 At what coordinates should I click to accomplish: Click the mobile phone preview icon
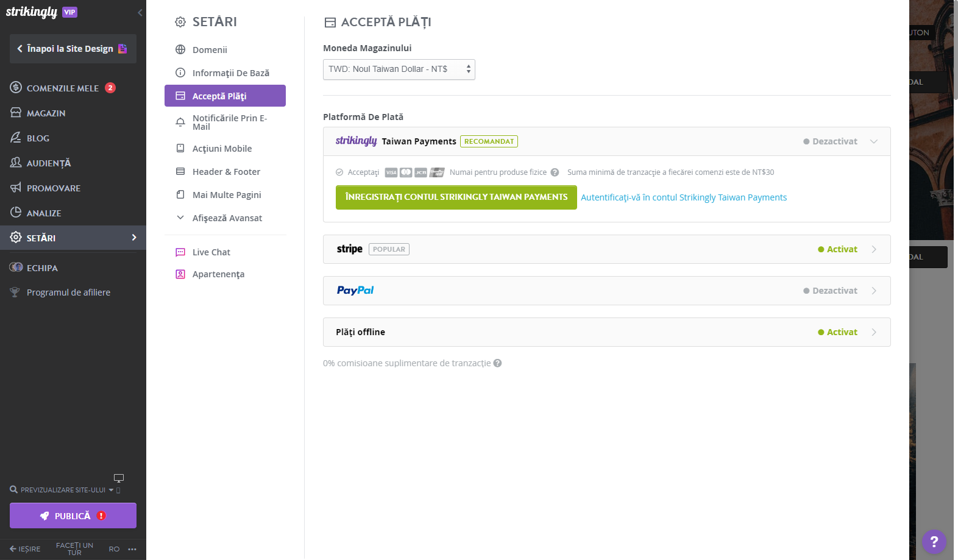pyautogui.click(x=118, y=490)
